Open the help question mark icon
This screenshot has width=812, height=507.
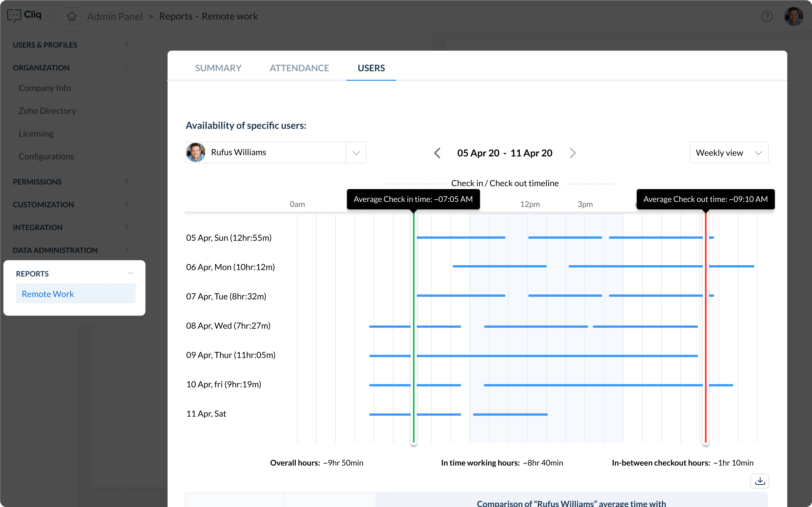point(767,16)
